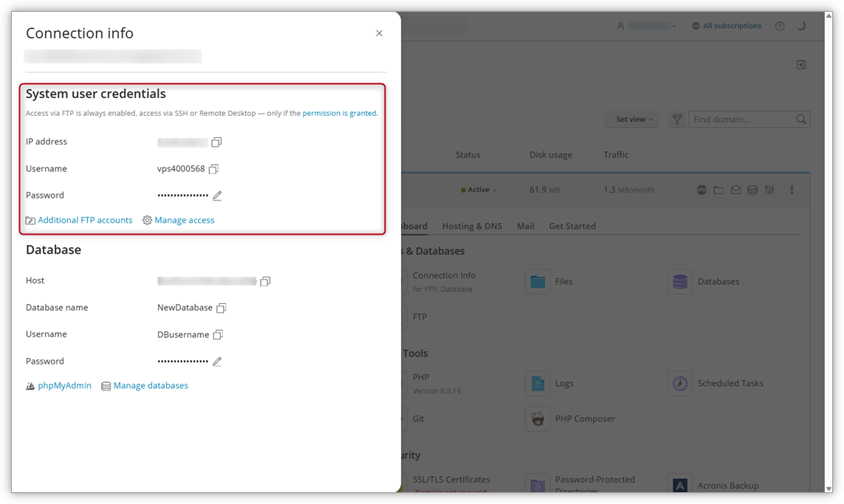This screenshot has height=504, width=844.
Task: Switch to the Hosting & DNS tab
Action: pos(472,226)
